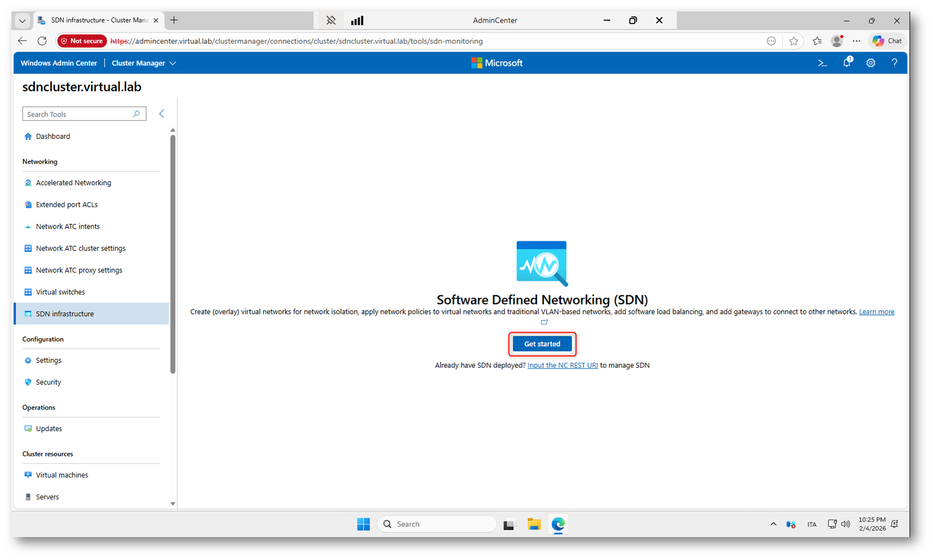Open the PowerShell console icon
The width and height of the screenshot is (933, 560).
[822, 63]
